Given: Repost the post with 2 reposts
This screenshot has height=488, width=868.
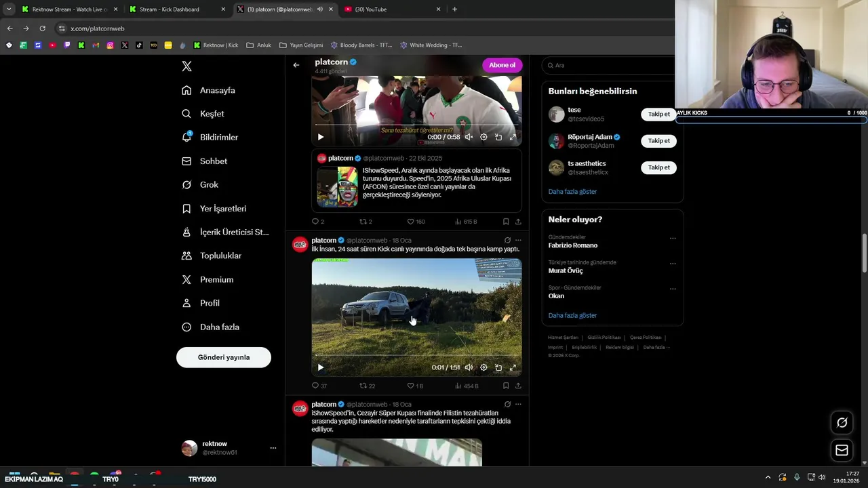Looking at the screenshot, I should tap(366, 222).
